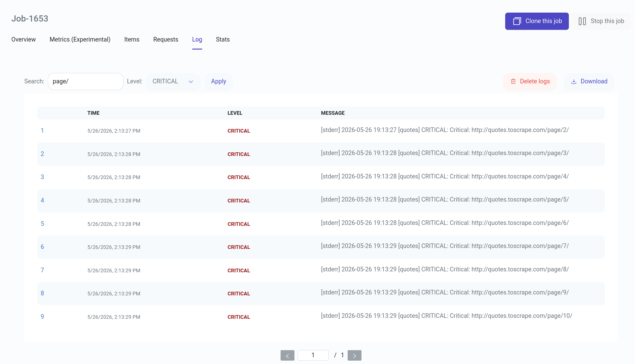Click the Clone this job button label
Image resolution: width=635 pixels, height=364 pixels.
(544, 21)
